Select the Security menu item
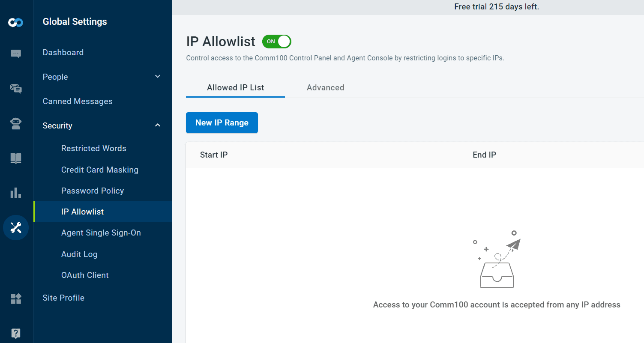644x343 pixels. (57, 125)
